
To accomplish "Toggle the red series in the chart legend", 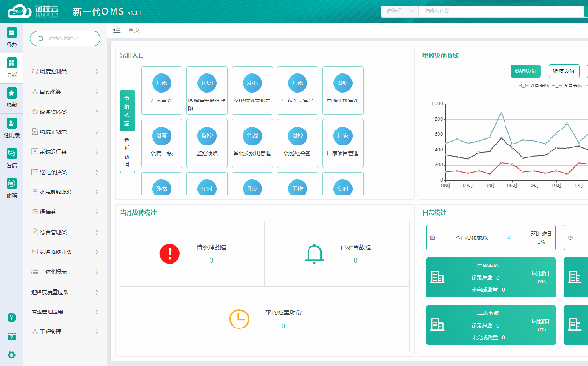I will pyautogui.click(x=534, y=86).
